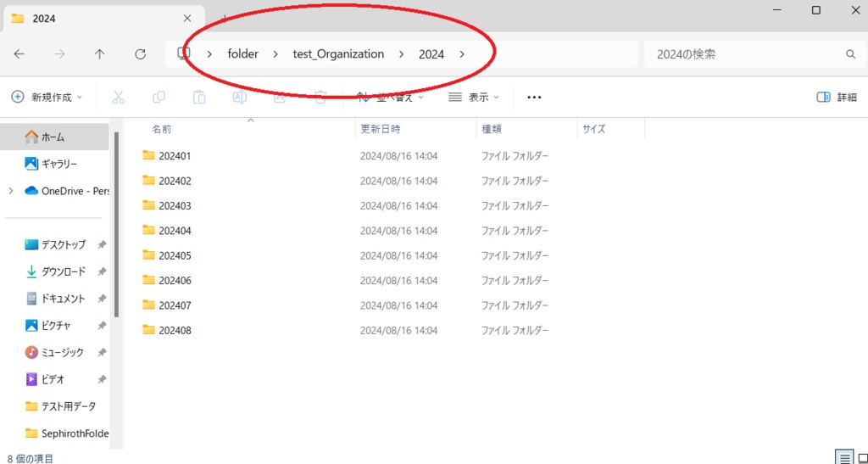Open Documents (ドキュメント) in the sidebar

54,299
